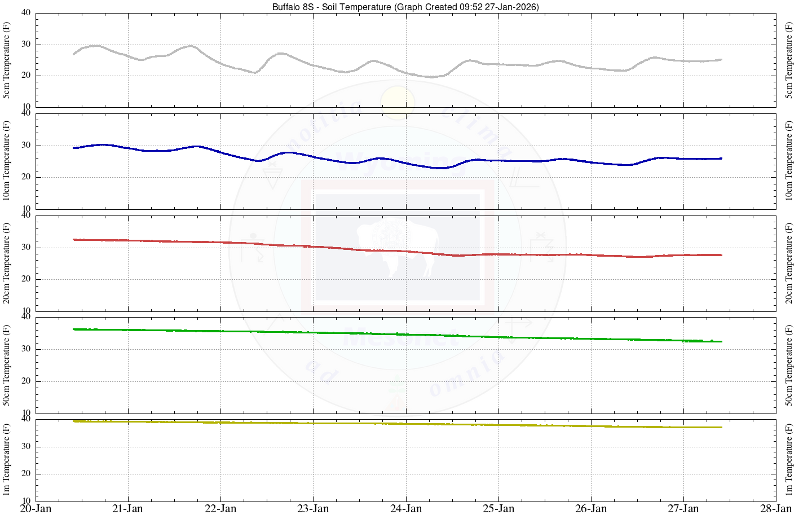812x519 pixels.
Task: Click the right '50cm Temperature (F)' axis label
Action: coord(789,365)
